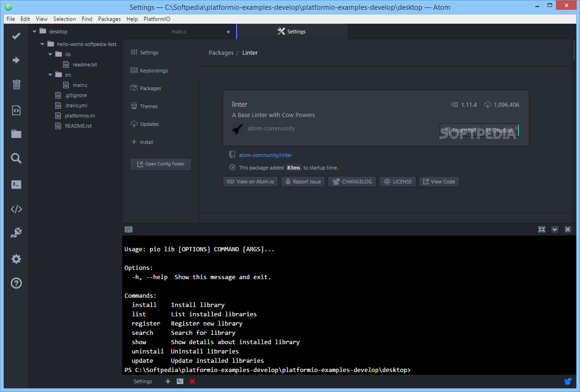Select Settings in settings sidebar
Screen dimensions: 580x392
pyautogui.click(x=145, y=52)
